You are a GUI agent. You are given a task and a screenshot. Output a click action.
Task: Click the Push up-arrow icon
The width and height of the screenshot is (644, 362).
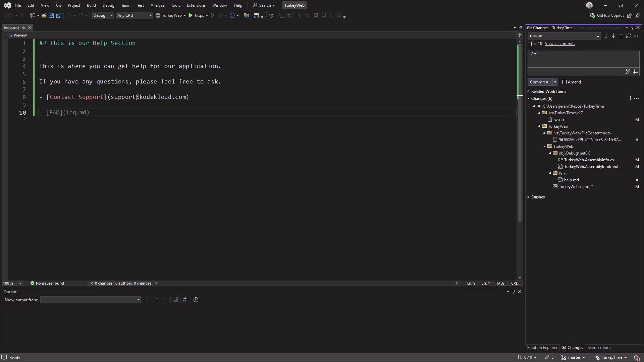pyautogui.click(x=621, y=36)
